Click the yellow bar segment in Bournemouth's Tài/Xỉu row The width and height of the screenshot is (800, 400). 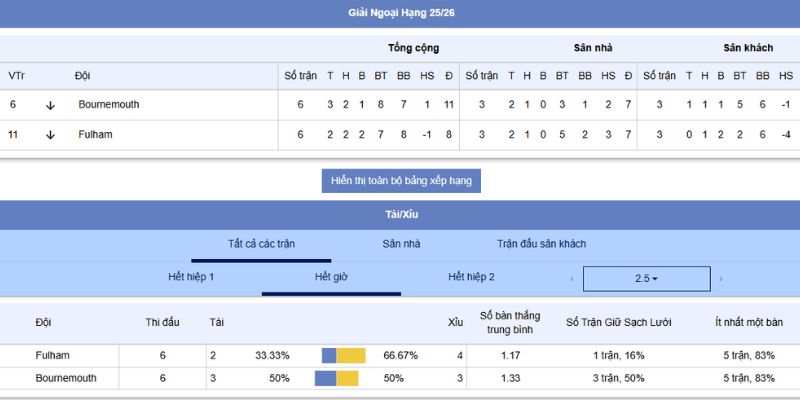click(x=347, y=378)
